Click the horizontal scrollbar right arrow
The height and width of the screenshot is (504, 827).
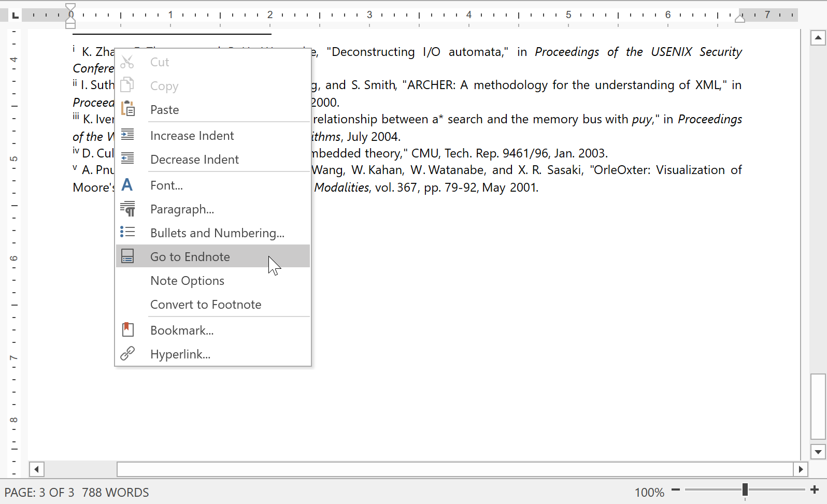click(x=801, y=469)
